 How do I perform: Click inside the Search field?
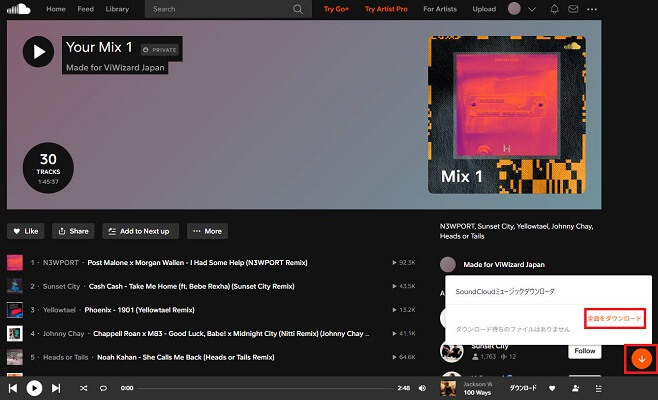(228, 9)
